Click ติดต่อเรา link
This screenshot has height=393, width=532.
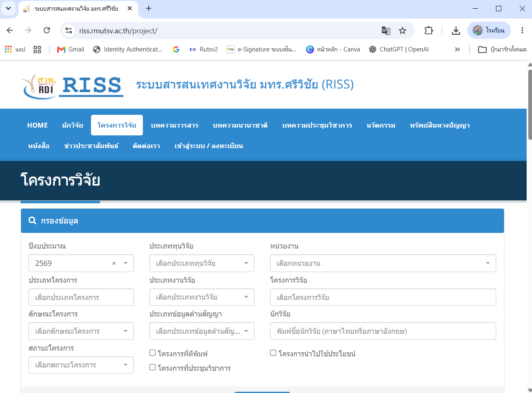[147, 146]
